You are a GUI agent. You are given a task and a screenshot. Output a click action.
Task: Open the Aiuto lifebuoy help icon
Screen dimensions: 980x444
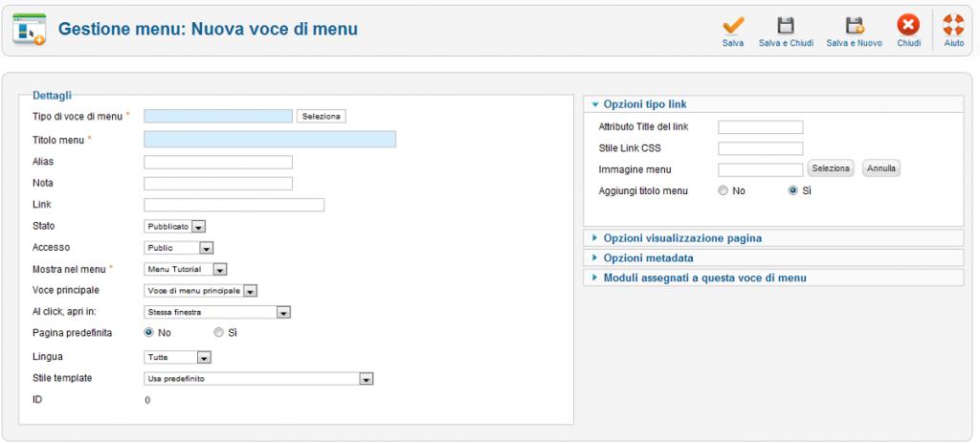(954, 26)
